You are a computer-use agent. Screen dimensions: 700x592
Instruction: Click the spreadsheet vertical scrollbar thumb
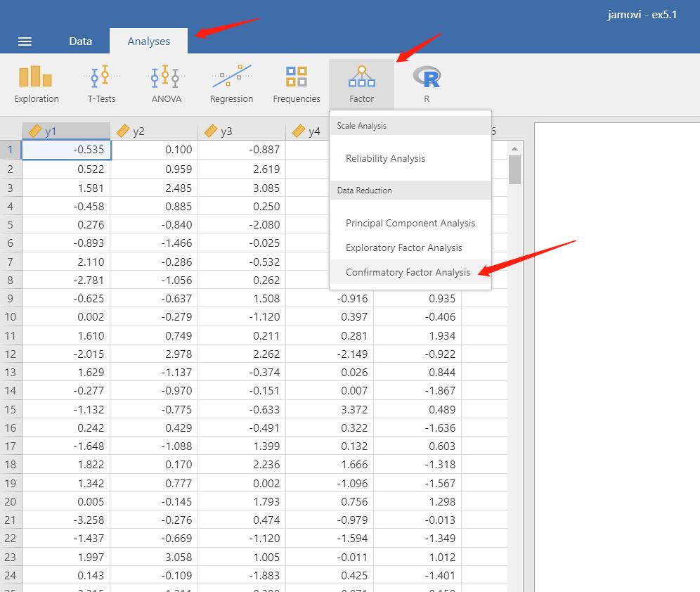point(514,169)
